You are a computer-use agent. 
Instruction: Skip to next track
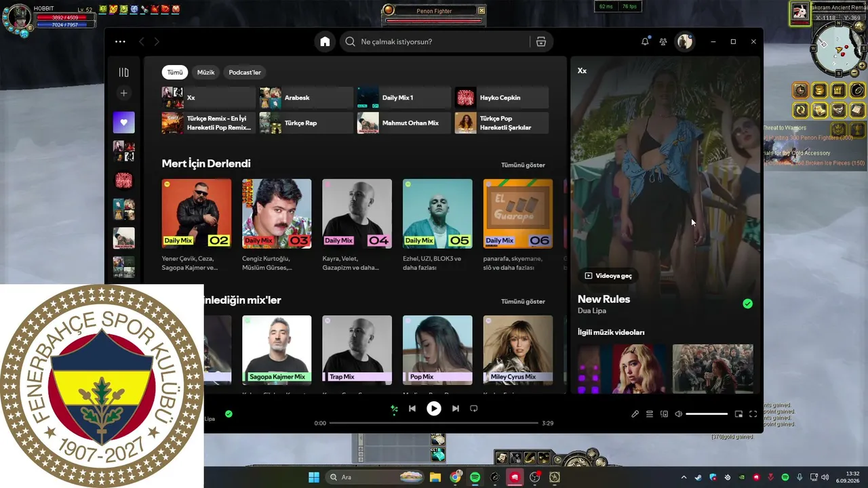click(456, 409)
